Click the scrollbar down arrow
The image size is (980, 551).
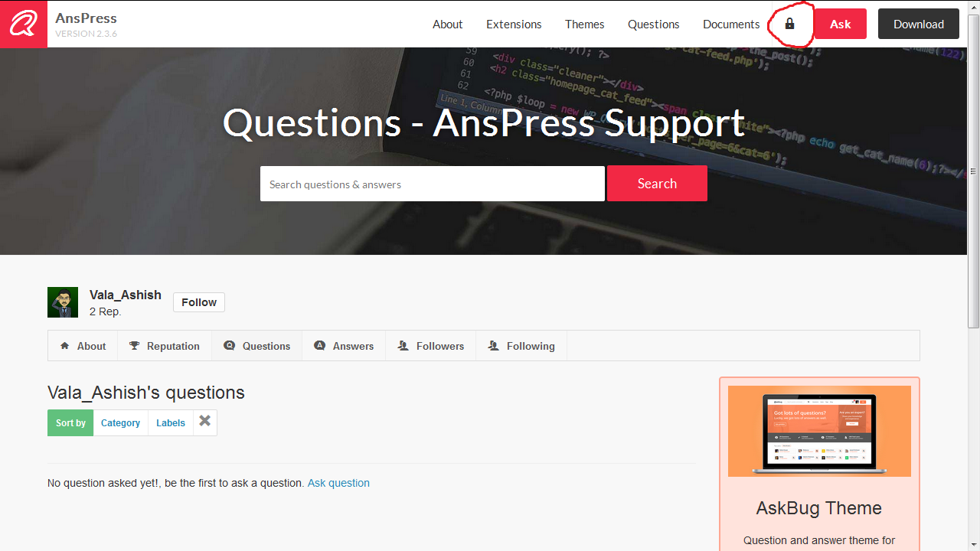[974, 544]
